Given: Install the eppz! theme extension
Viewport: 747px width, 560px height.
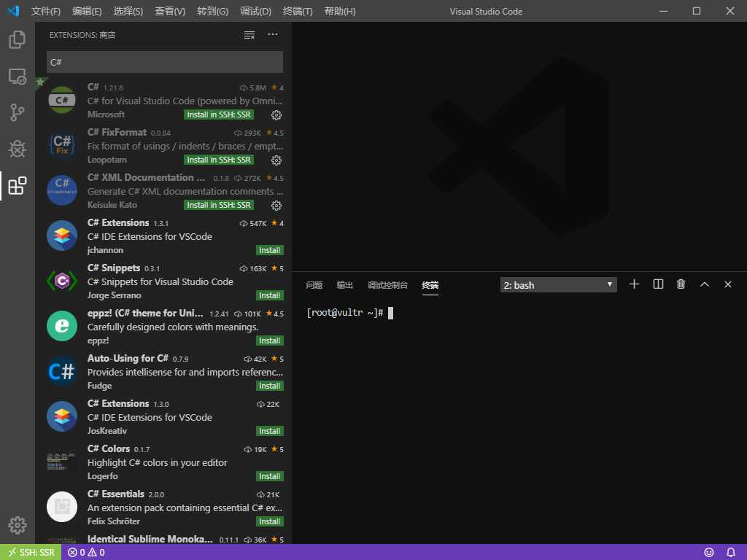Looking at the screenshot, I should tap(270, 341).
